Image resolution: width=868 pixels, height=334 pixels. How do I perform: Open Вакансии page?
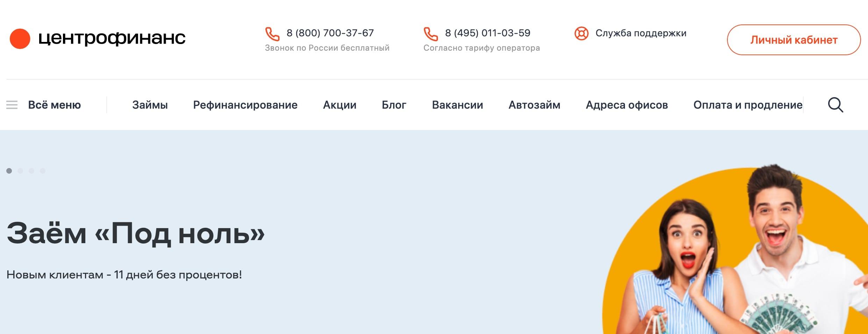[x=457, y=105]
